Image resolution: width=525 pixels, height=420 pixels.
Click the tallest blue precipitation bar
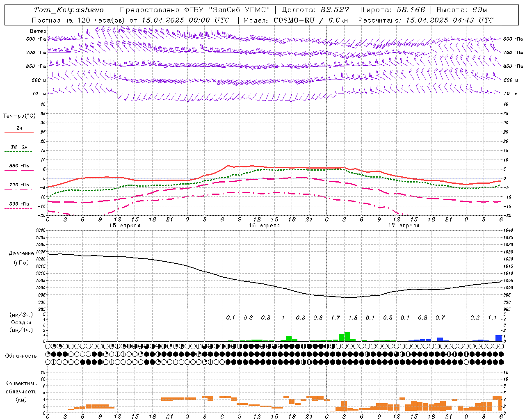pyautogui.click(x=498, y=338)
